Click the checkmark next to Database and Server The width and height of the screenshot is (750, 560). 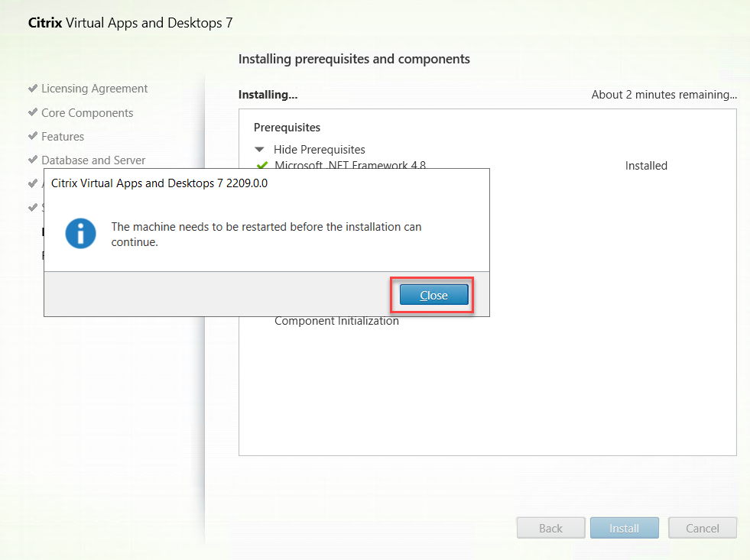[x=33, y=160]
